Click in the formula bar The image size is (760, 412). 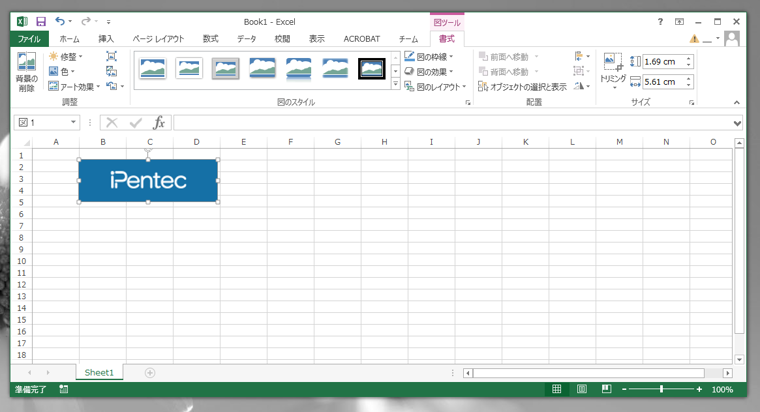(452, 123)
